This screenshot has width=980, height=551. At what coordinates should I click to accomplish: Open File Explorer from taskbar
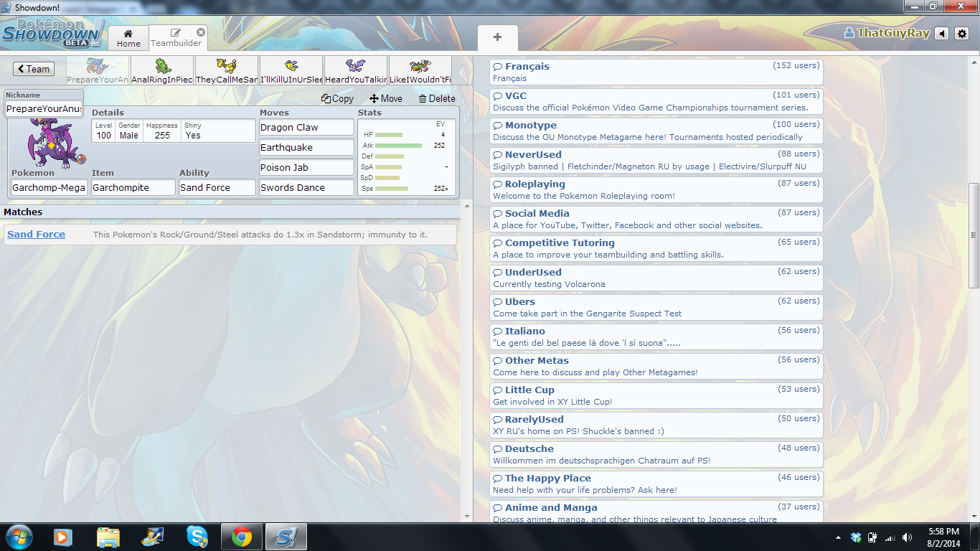(x=108, y=537)
